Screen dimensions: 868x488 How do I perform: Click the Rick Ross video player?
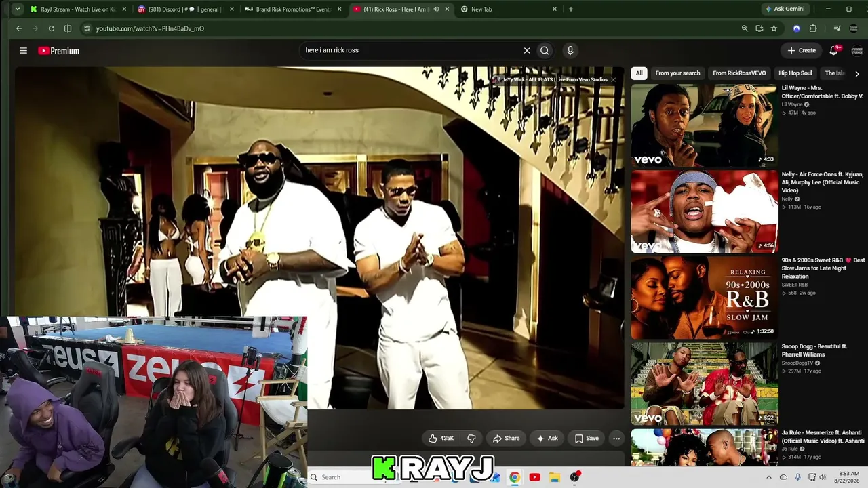tap(319, 237)
